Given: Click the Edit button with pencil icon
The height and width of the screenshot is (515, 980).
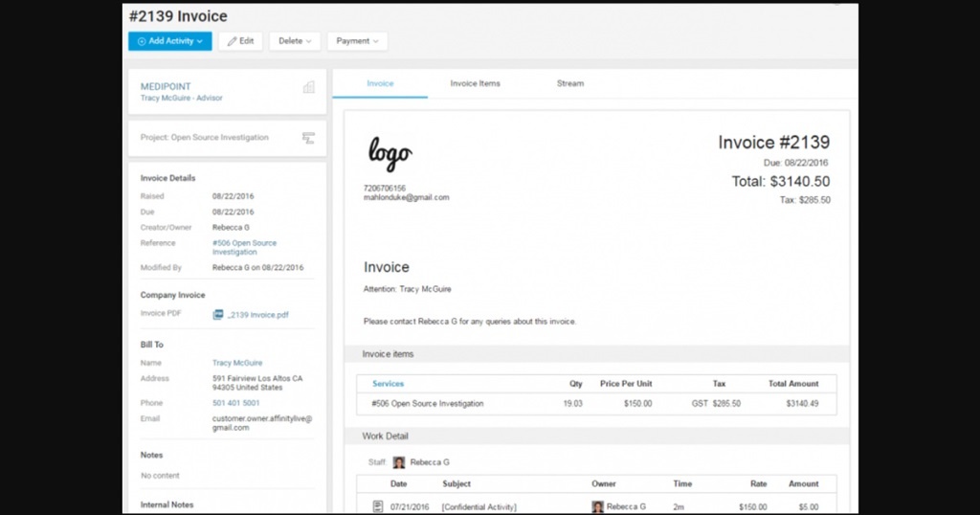Looking at the screenshot, I should click(x=240, y=41).
